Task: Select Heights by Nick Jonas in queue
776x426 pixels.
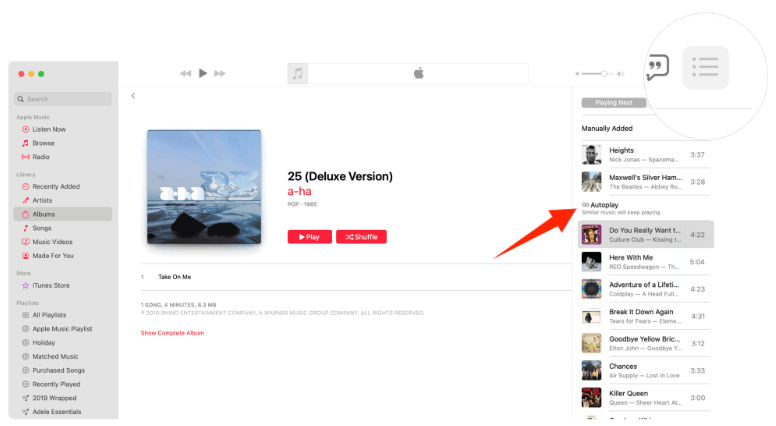Action: 646,155
